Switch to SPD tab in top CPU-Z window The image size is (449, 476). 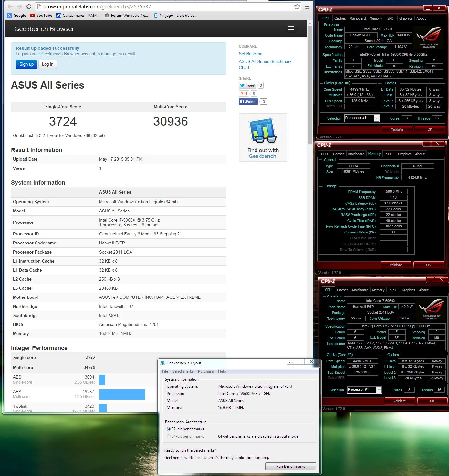390,18
